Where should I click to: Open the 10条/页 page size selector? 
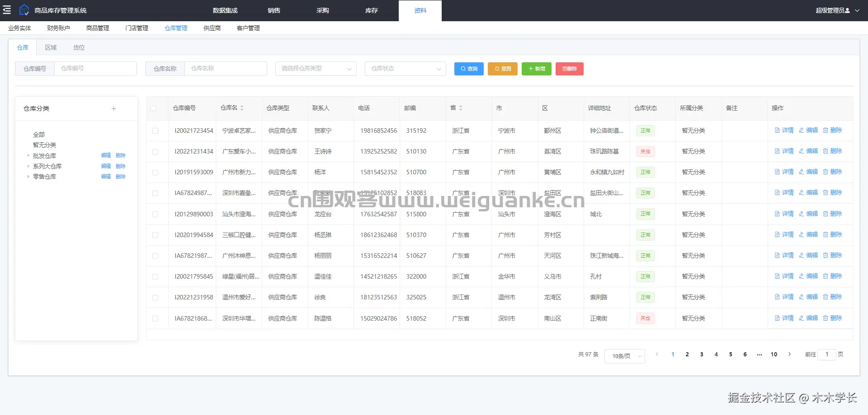625,356
